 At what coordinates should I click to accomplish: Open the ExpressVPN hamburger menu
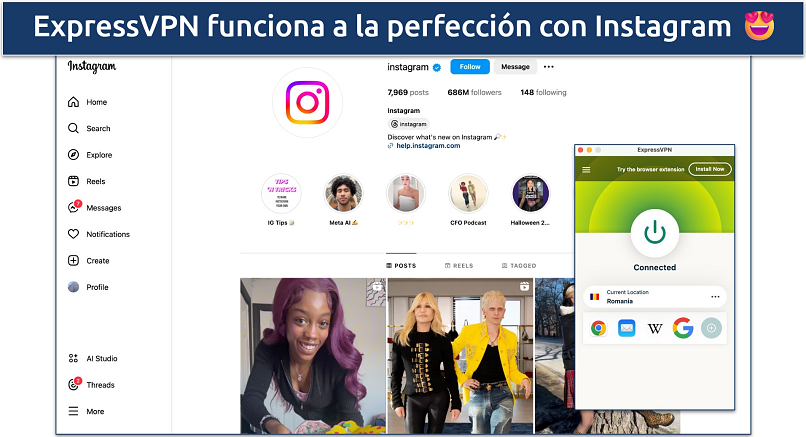[x=586, y=169]
